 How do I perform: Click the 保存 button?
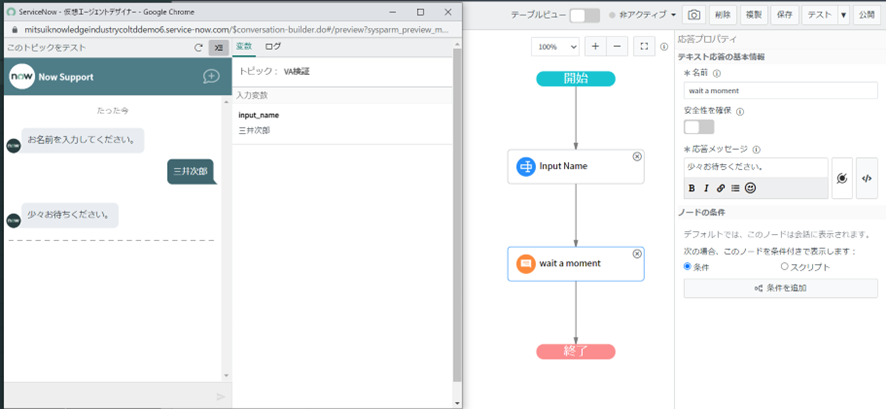(x=784, y=15)
